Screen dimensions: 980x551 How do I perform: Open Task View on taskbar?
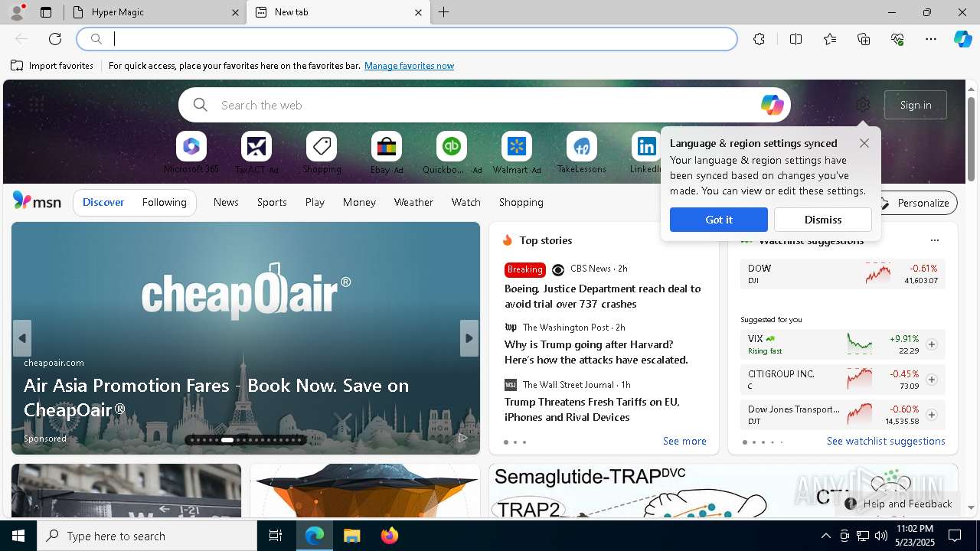tap(276, 536)
